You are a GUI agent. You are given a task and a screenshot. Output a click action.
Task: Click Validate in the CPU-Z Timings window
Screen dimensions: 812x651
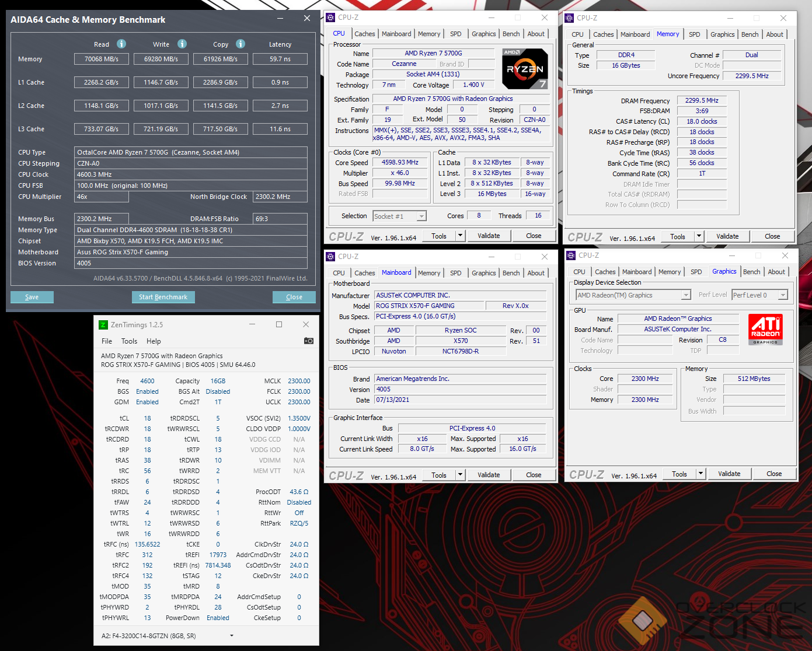pyautogui.click(x=727, y=236)
